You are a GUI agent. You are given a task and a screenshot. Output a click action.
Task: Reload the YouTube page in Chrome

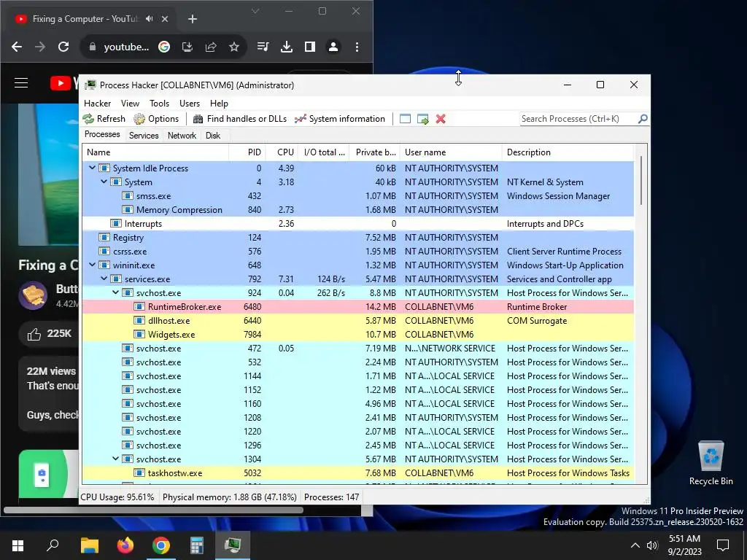[63, 47]
